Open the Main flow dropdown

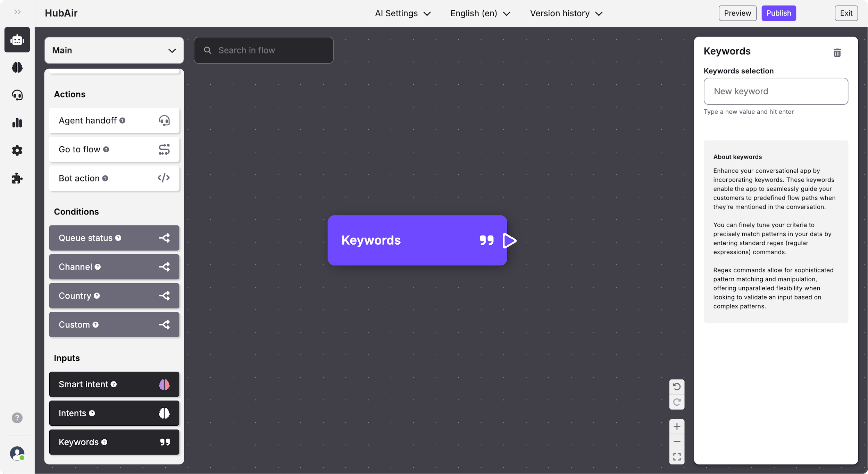114,50
